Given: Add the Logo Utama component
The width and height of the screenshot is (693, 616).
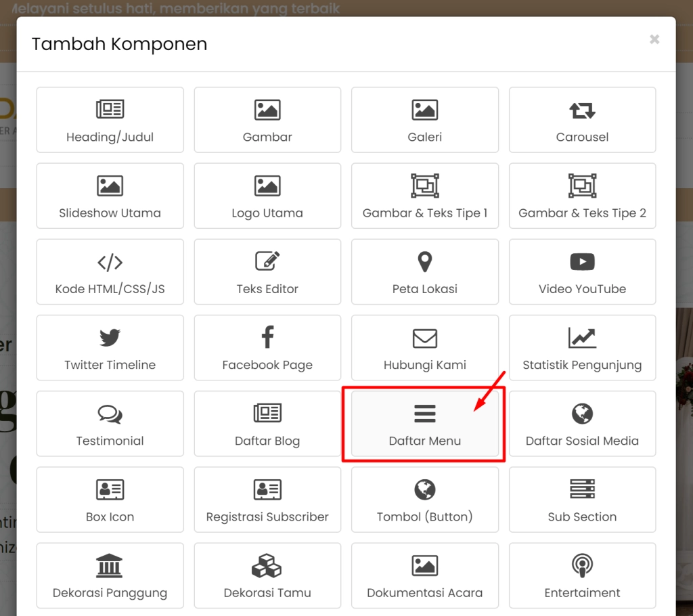Looking at the screenshot, I should (267, 196).
